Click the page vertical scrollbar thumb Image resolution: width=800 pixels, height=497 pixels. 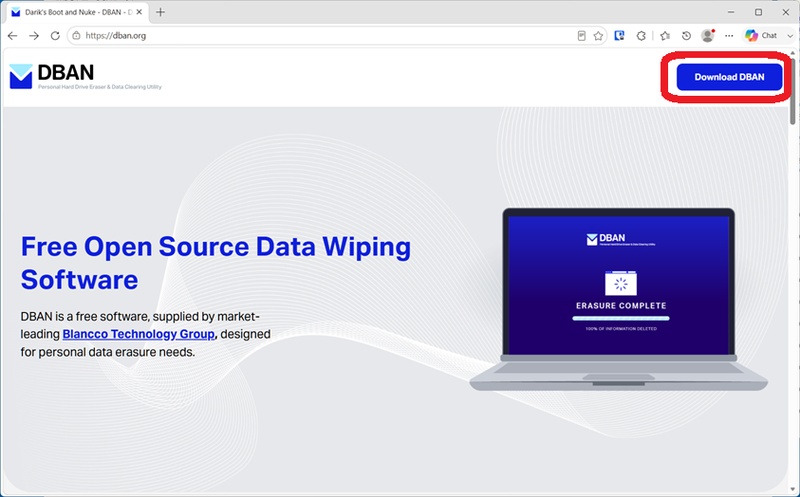click(x=792, y=91)
